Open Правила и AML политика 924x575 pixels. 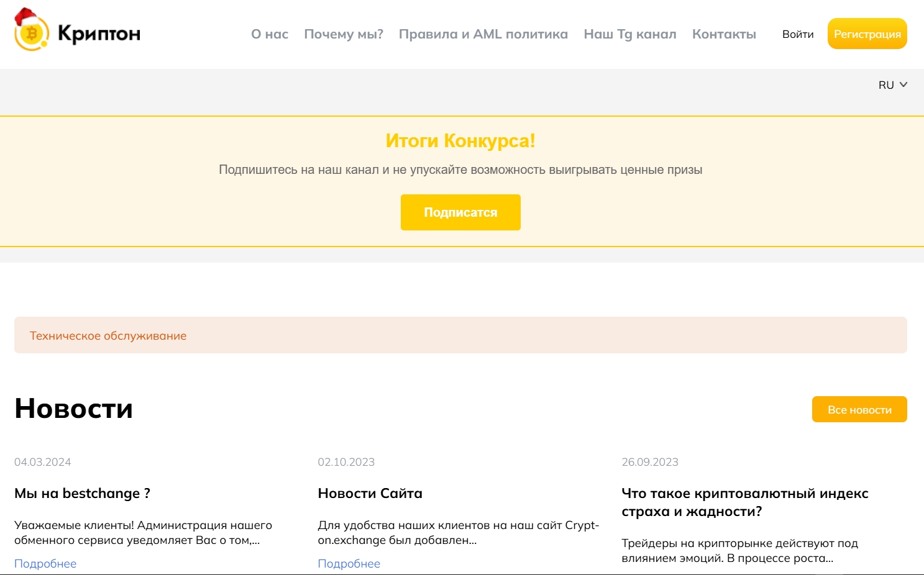point(483,34)
